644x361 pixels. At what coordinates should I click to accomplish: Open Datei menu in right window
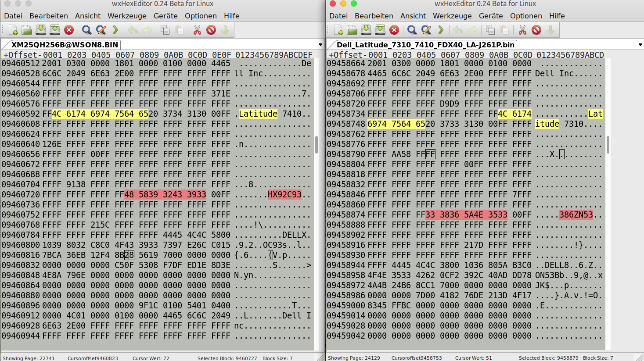point(338,16)
